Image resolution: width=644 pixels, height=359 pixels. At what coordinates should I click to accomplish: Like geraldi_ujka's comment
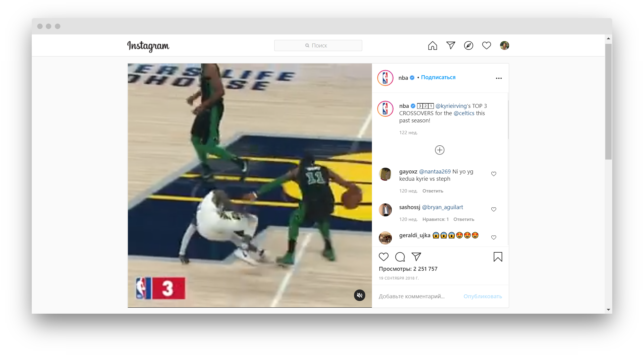[493, 238]
